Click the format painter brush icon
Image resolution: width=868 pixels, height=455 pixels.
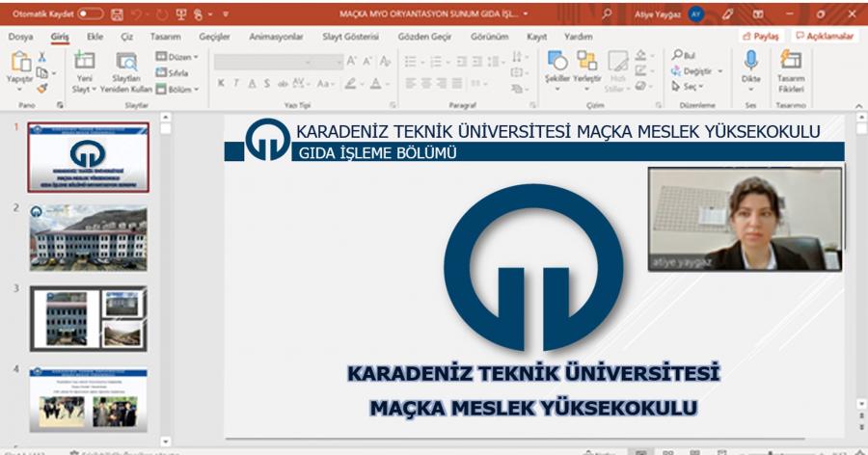pos(41,89)
